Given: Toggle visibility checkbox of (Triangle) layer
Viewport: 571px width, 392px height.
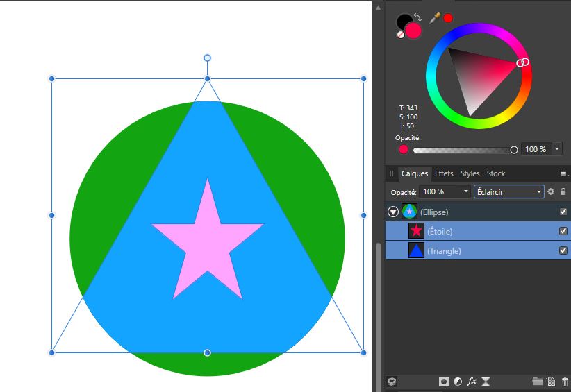Looking at the screenshot, I should (563, 250).
